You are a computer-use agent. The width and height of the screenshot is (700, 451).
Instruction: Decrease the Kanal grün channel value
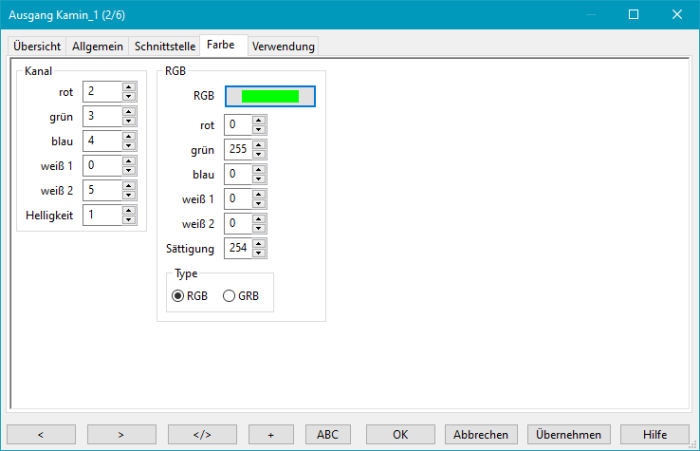click(129, 121)
